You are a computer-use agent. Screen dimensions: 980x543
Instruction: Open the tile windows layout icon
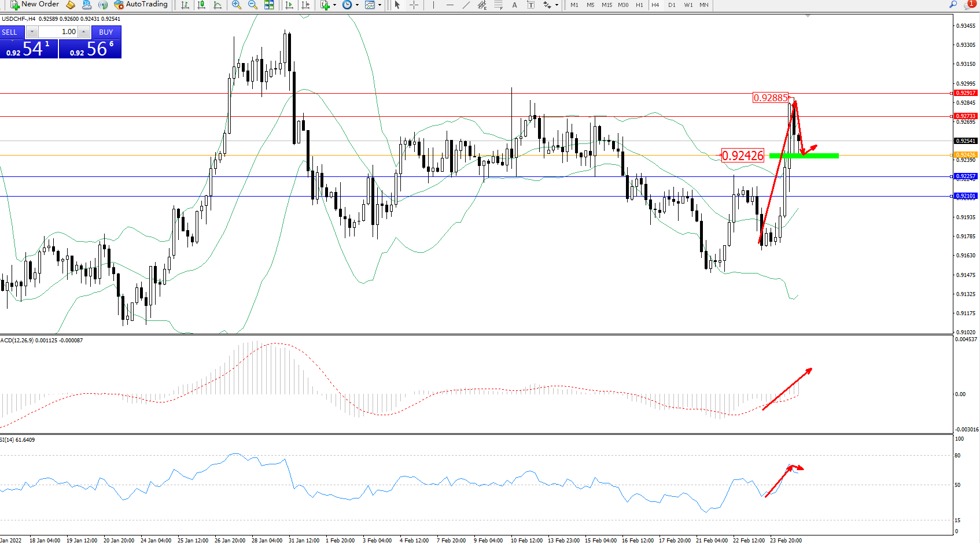pos(269,5)
